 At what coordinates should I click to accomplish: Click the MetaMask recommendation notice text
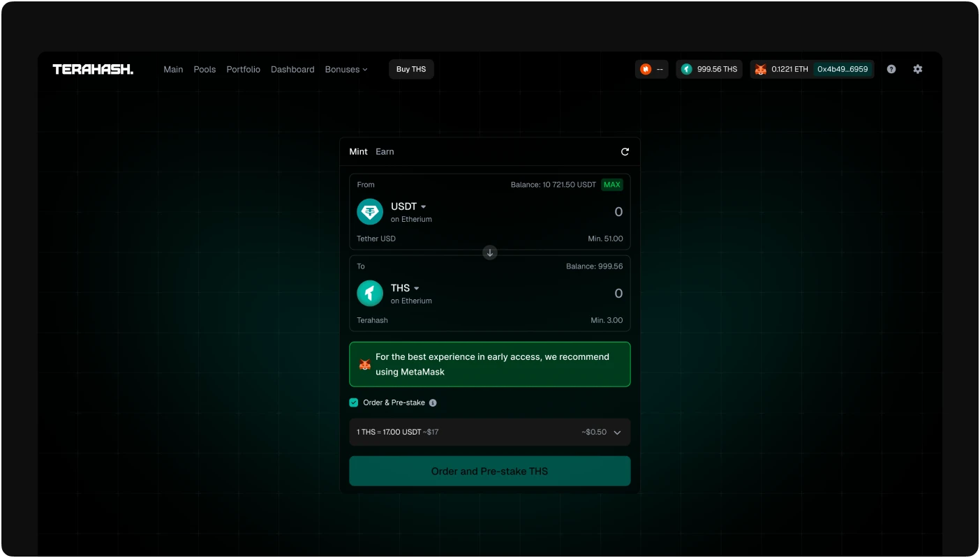[x=492, y=364]
